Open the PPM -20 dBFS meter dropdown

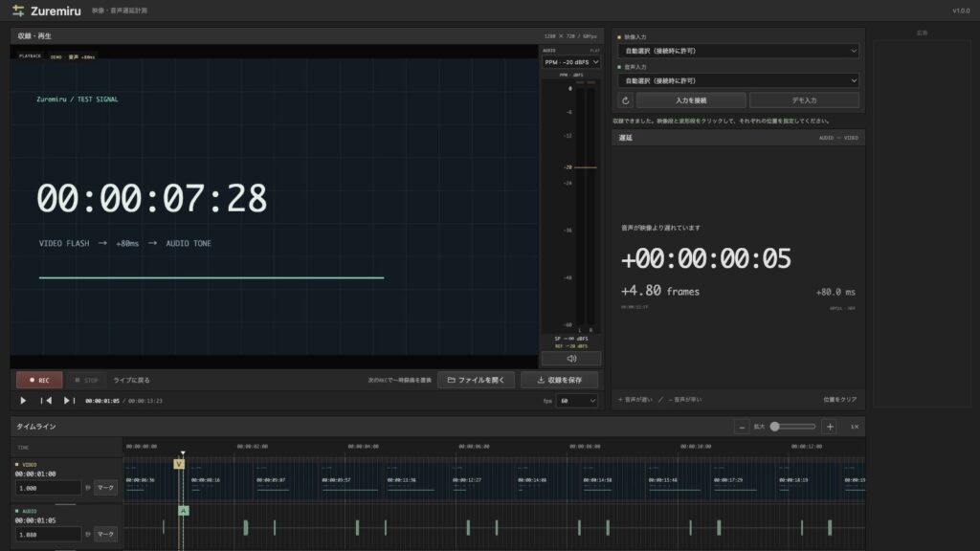coord(571,62)
